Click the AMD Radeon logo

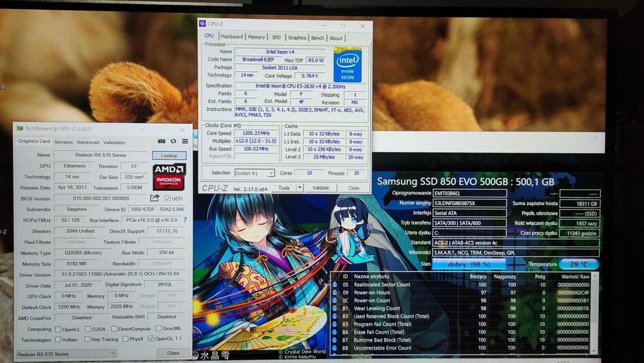[169, 177]
